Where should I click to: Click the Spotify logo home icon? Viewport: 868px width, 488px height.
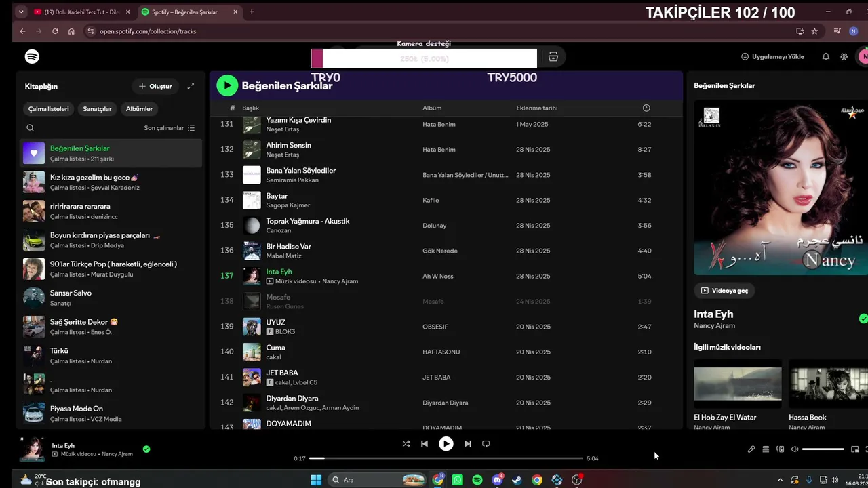tap(32, 57)
